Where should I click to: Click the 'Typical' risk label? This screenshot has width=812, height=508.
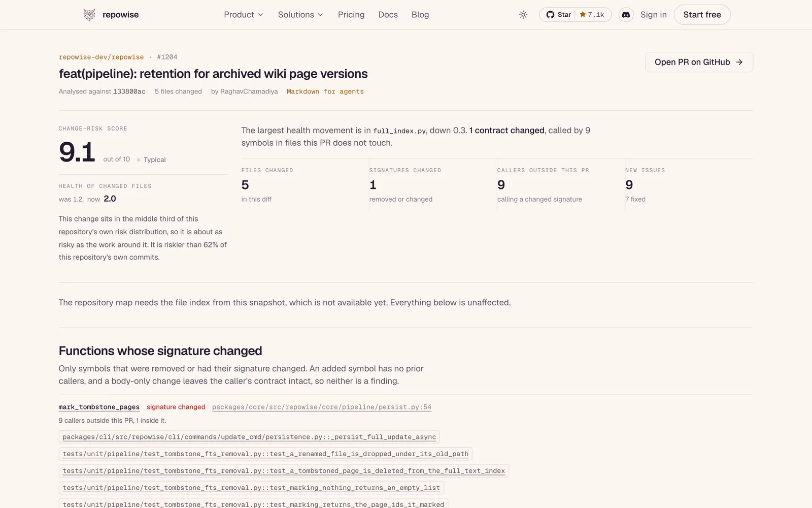(155, 160)
